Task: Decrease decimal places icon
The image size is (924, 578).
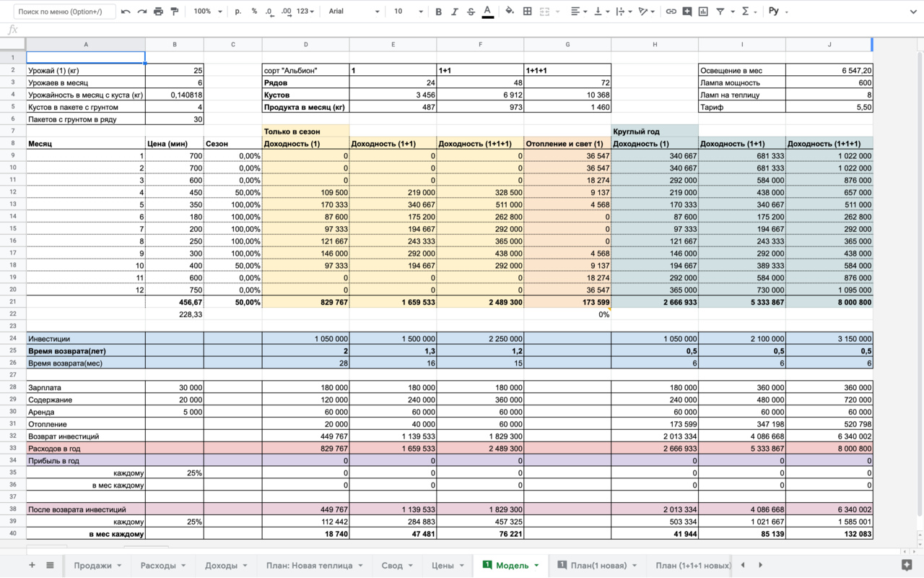Action: coord(269,12)
